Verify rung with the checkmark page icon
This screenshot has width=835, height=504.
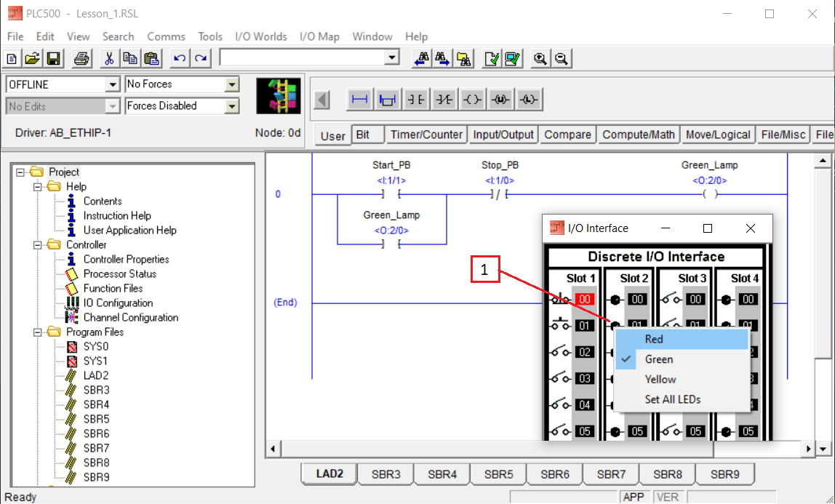(x=492, y=58)
